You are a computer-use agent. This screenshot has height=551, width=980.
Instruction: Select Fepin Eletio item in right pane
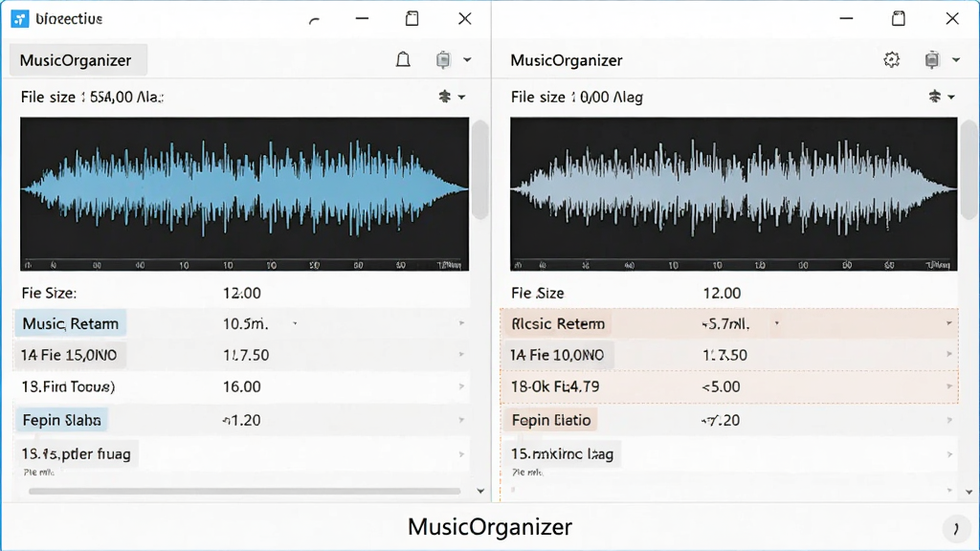point(551,420)
